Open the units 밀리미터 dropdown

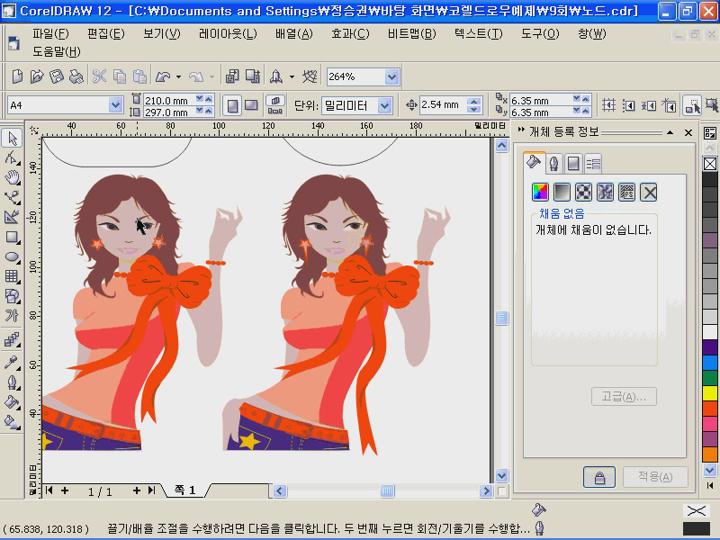(x=385, y=106)
